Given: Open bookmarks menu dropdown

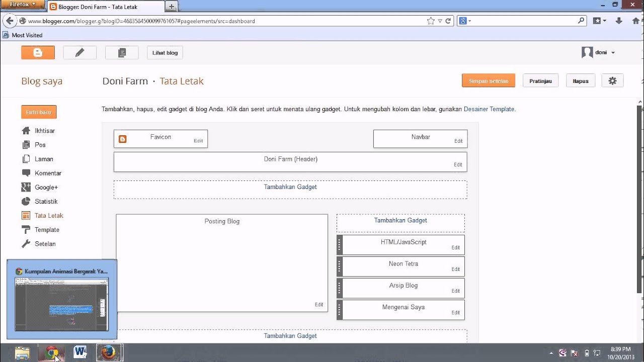Looking at the screenshot, I should [599, 21].
